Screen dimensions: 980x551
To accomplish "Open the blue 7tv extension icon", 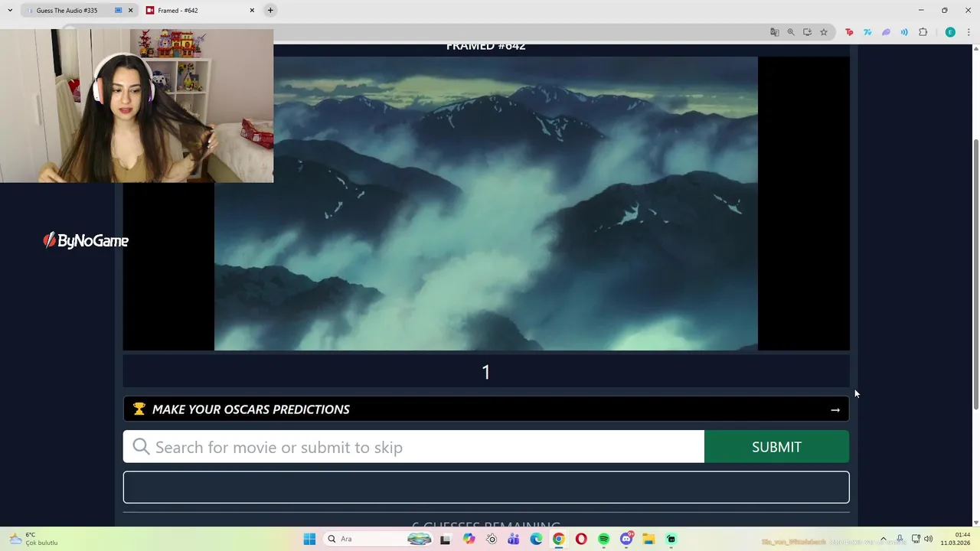I will [x=867, y=32].
